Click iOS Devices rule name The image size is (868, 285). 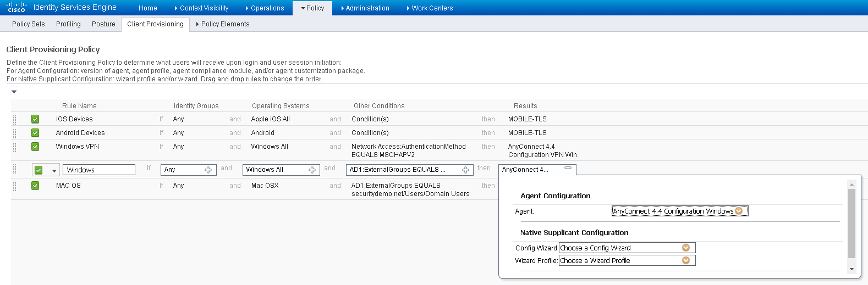(x=74, y=119)
